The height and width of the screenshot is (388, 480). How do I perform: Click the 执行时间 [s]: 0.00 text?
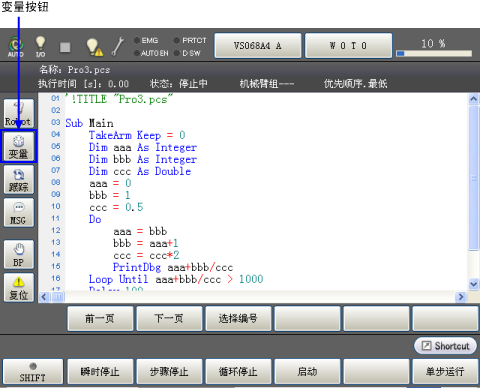tap(83, 83)
